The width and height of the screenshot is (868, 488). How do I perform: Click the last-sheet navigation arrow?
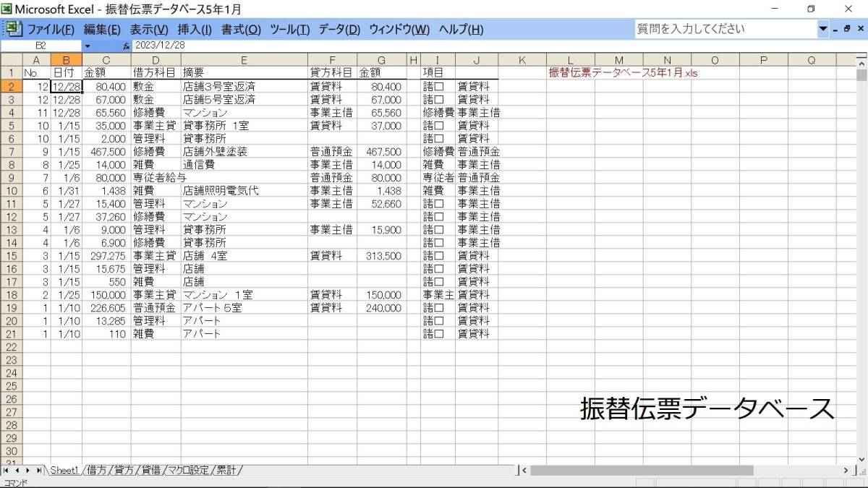pyautogui.click(x=41, y=470)
